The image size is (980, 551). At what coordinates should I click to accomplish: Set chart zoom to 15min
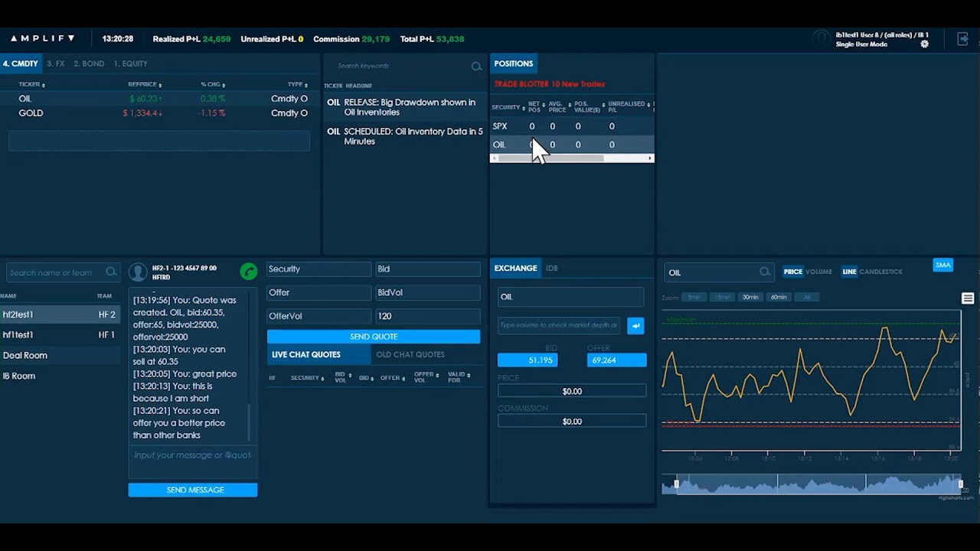tap(722, 297)
